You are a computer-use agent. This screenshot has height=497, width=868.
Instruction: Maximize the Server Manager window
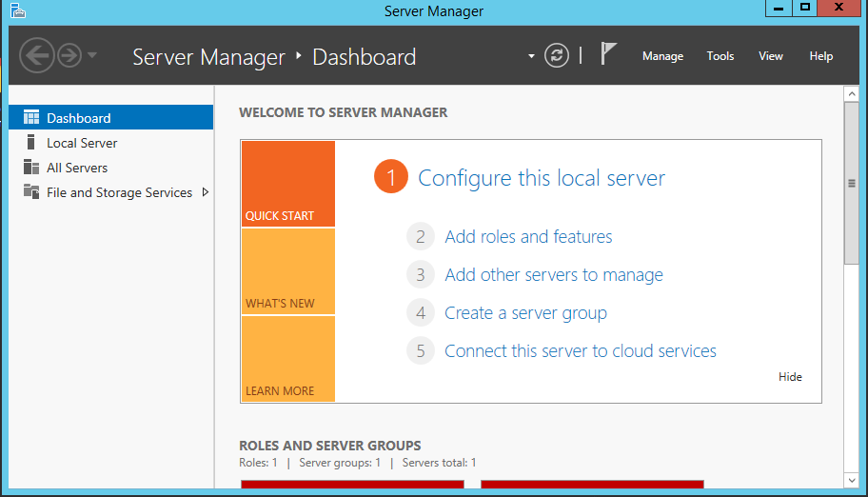(805, 9)
